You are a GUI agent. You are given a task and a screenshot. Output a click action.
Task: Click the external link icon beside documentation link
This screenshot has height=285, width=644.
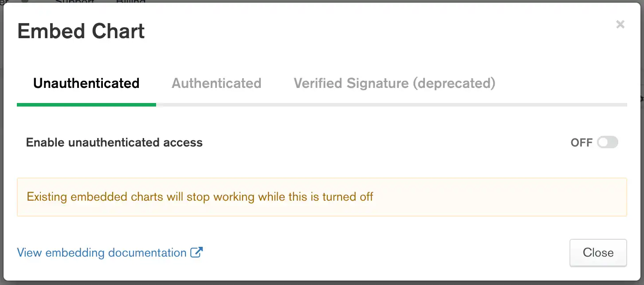pyautogui.click(x=197, y=251)
